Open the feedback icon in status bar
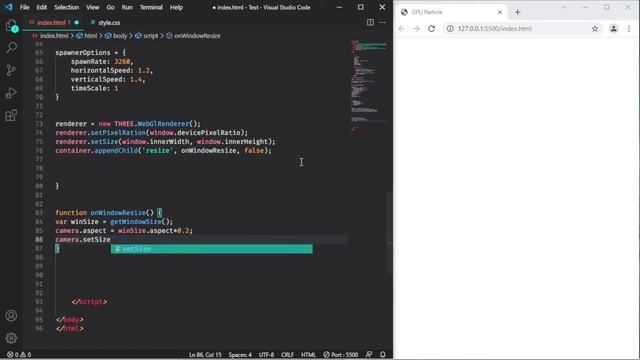 369,355
